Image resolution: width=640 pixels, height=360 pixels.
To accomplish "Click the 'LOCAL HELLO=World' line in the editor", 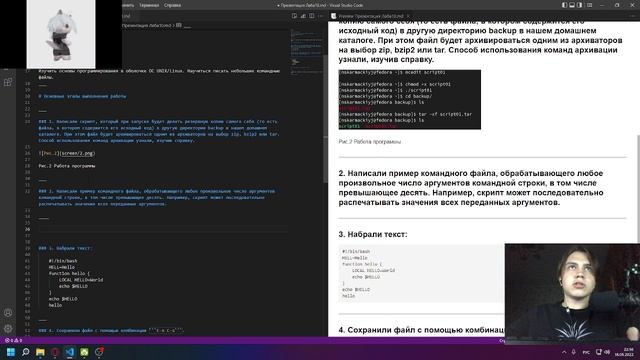I will (81, 280).
